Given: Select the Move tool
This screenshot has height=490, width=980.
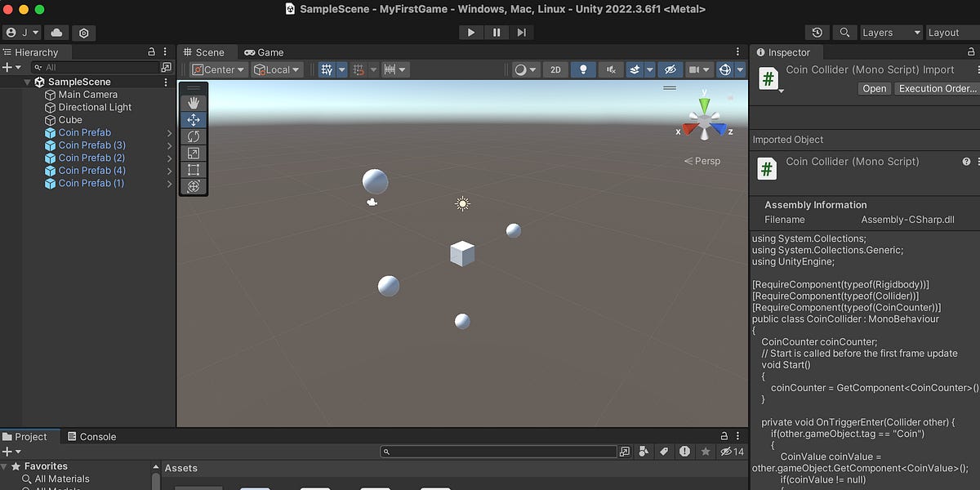Looking at the screenshot, I should [x=194, y=119].
